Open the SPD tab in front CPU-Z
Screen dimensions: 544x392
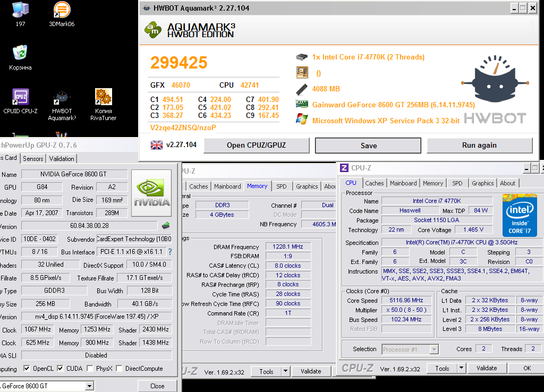457,183
